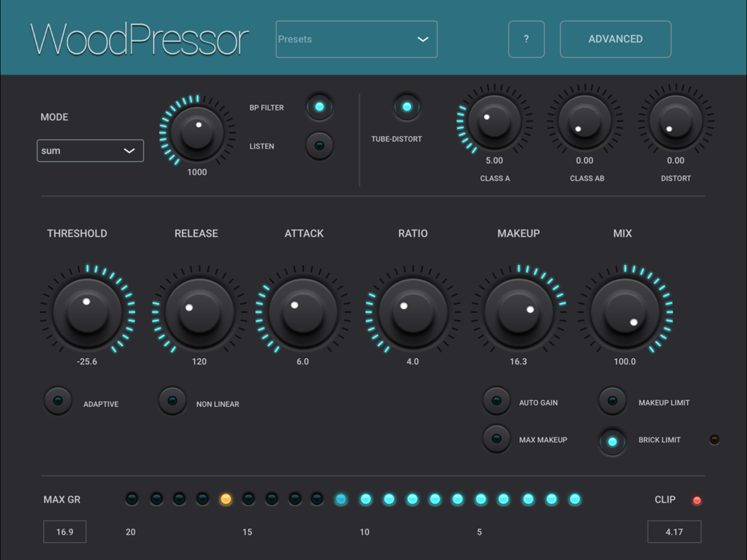Image resolution: width=747 pixels, height=560 pixels.
Task: Click the red CLIP indicator LED
Action: point(696,500)
